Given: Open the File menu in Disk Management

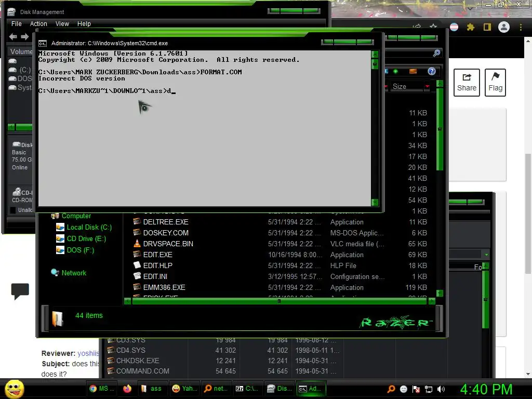Looking at the screenshot, I should 16,24.
